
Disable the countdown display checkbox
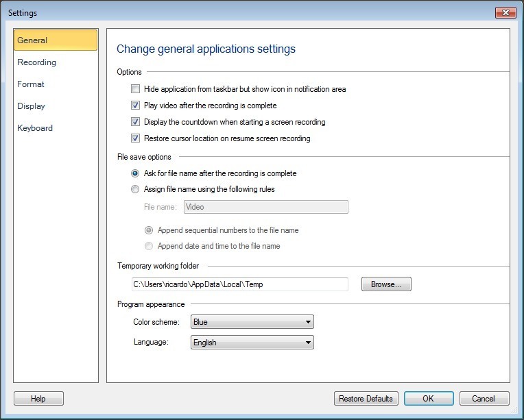point(136,122)
